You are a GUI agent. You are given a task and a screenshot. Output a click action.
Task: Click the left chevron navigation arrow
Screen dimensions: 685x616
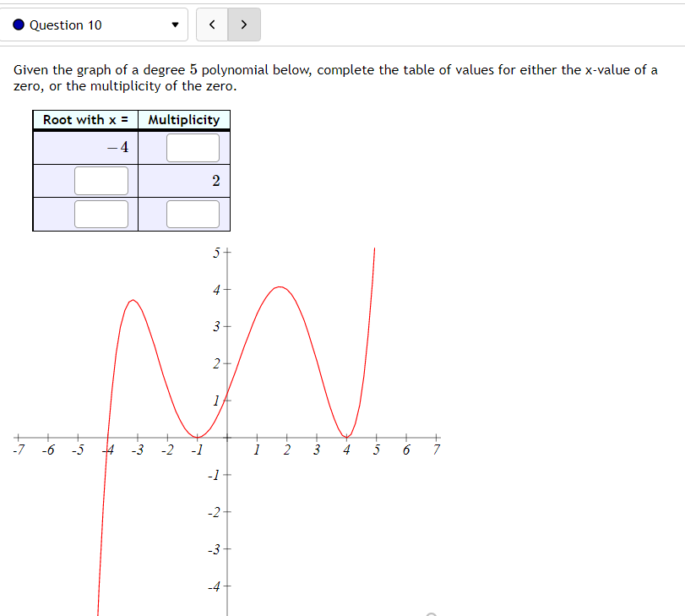click(x=212, y=25)
